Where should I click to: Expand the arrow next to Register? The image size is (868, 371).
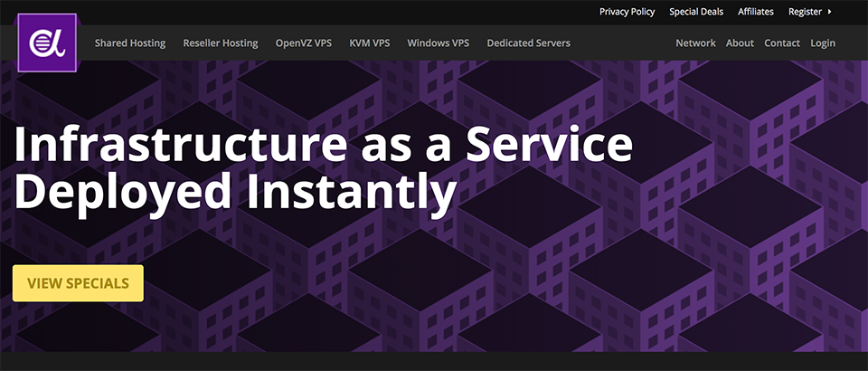tap(829, 12)
